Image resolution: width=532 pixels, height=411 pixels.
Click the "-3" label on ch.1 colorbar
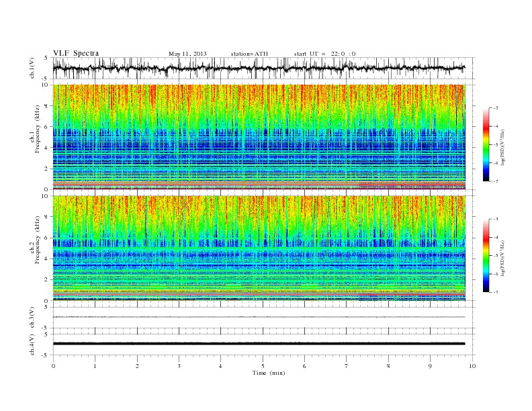tap(496, 108)
